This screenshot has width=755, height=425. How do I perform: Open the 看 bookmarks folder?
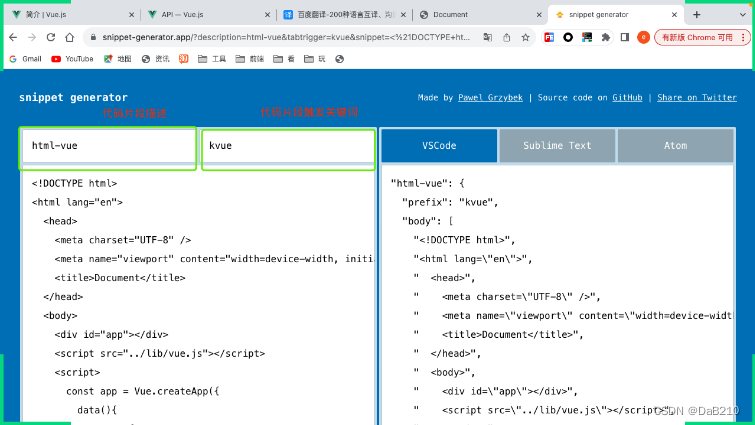click(x=284, y=59)
